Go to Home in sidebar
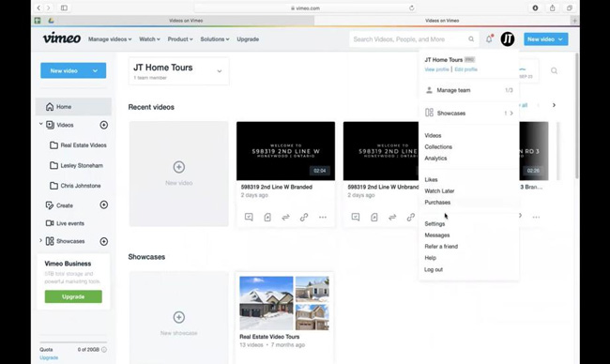The height and width of the screenshot is (364, 610). point(73,107)
